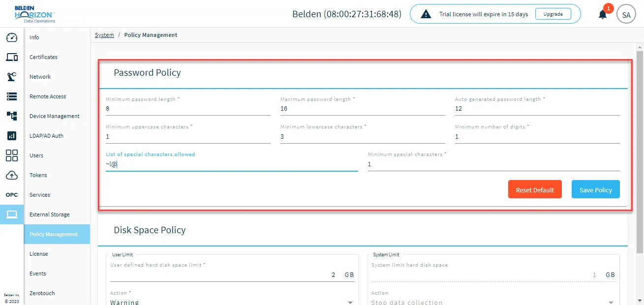Click the Upgrade license button
Viewport: 644px width, 305px height.
[x=553, y=14]
